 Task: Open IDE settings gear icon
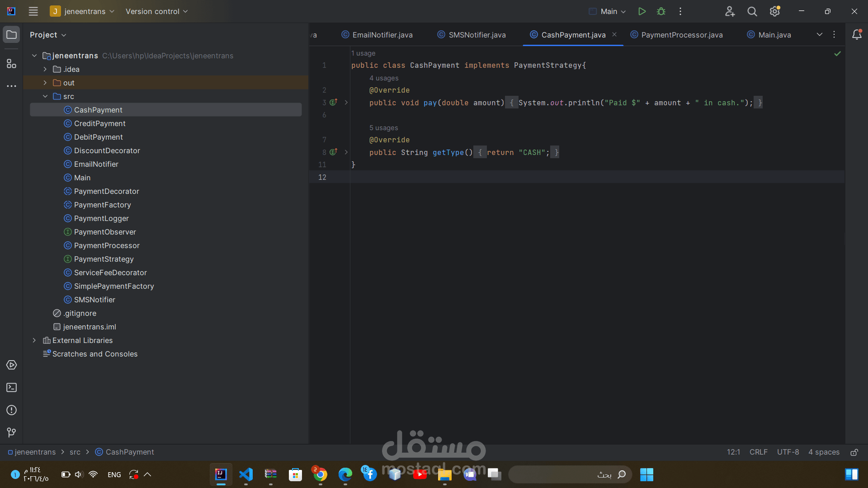[774, 11]
